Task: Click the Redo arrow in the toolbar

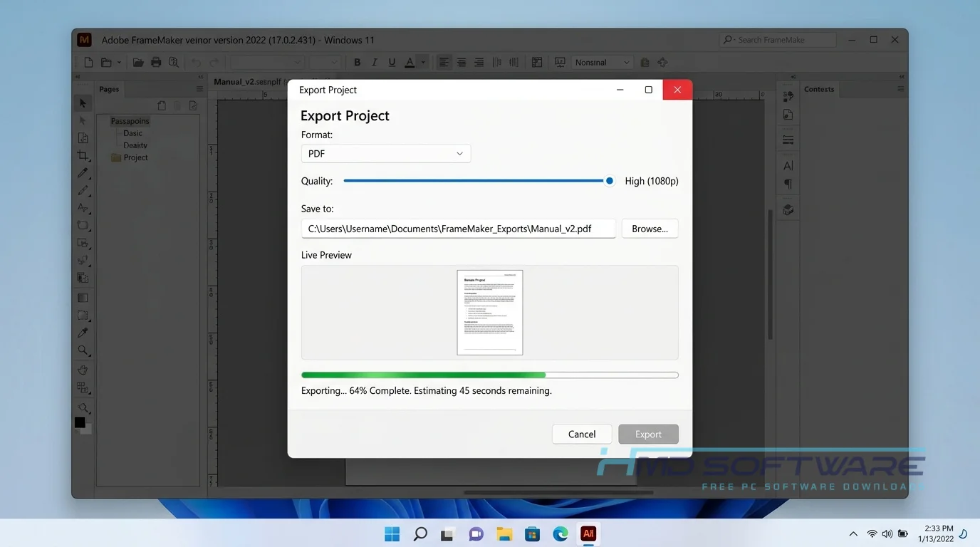Action: click(x=214, y=63)
